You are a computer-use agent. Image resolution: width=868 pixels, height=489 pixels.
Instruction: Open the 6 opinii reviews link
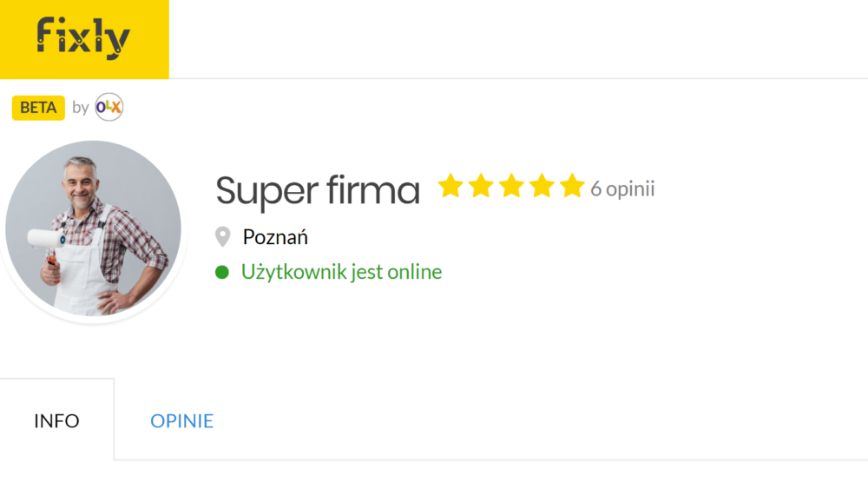click(622, 188)
